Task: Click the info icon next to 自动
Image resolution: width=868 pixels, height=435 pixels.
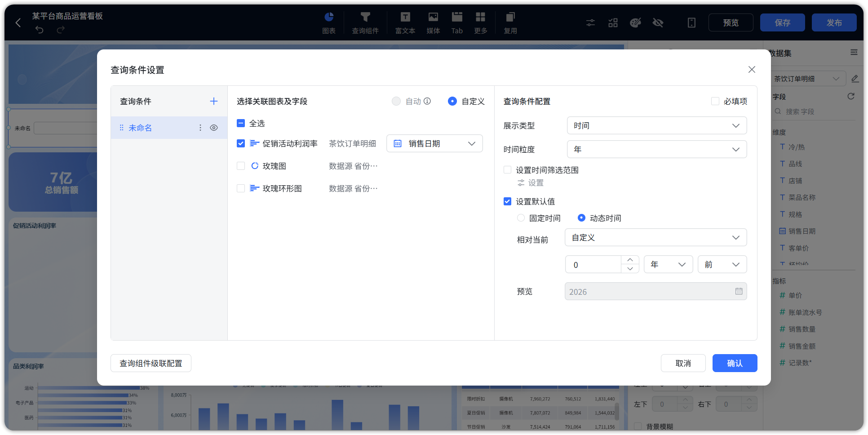Action: pyautogui.click(x=427, y=101)
